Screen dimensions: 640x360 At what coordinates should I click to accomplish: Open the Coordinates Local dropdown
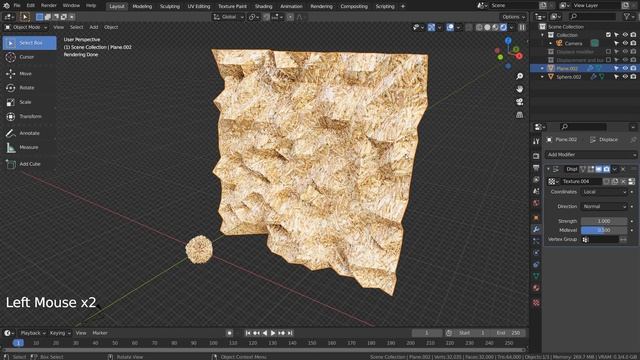[x=604, y=192]
